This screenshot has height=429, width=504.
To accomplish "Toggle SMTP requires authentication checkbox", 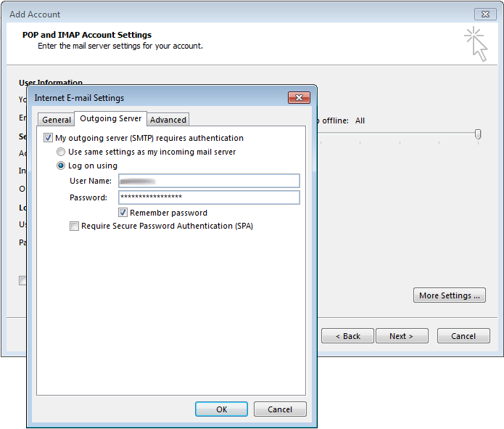I will pos(49,138).
